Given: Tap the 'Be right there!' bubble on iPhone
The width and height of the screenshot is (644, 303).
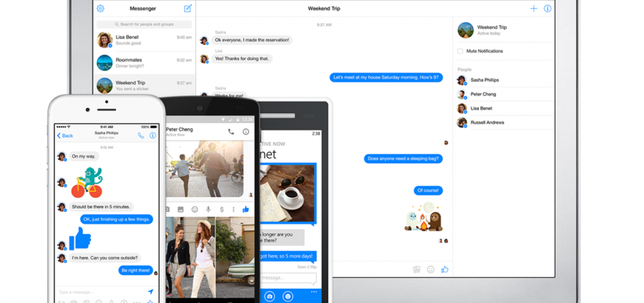Looking at the screenshot, I should (136, 270).
